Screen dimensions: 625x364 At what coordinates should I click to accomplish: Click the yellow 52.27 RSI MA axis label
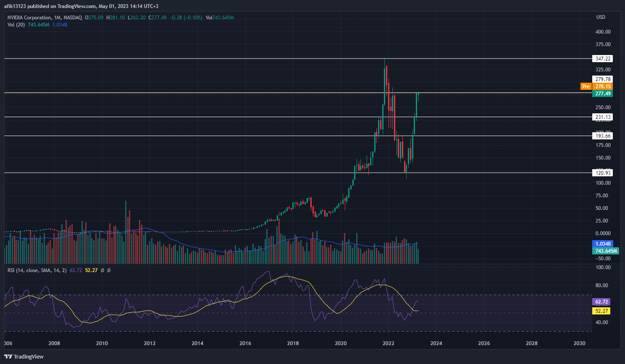pos(601,311)
